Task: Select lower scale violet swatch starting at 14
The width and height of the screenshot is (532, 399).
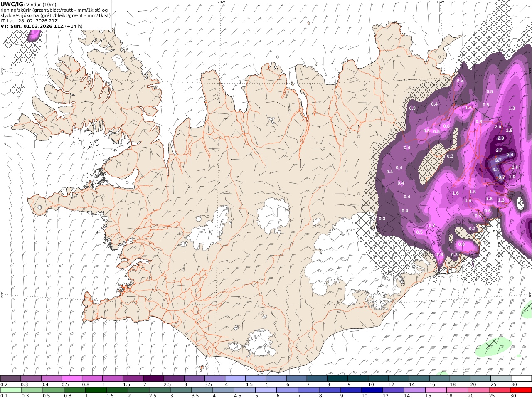Action: [x=415, y=390]
